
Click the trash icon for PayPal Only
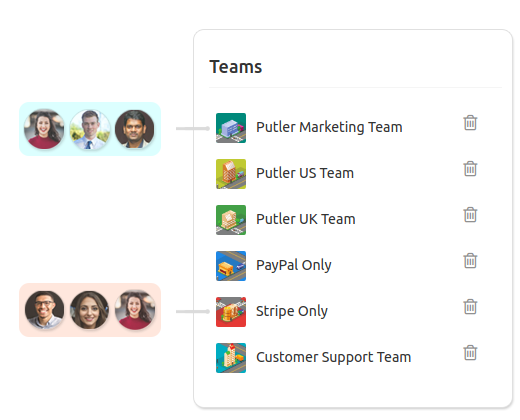point(470,261)
